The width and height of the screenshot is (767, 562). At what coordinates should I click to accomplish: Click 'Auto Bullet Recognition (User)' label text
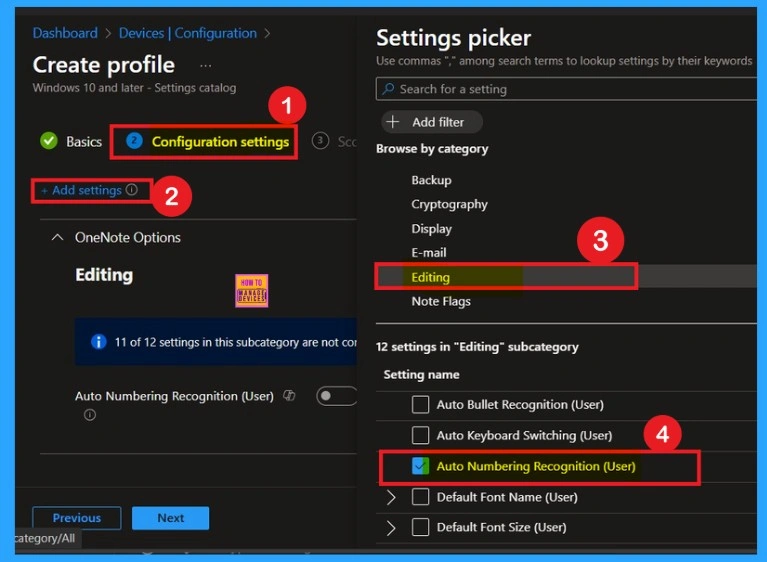point(520,405)
